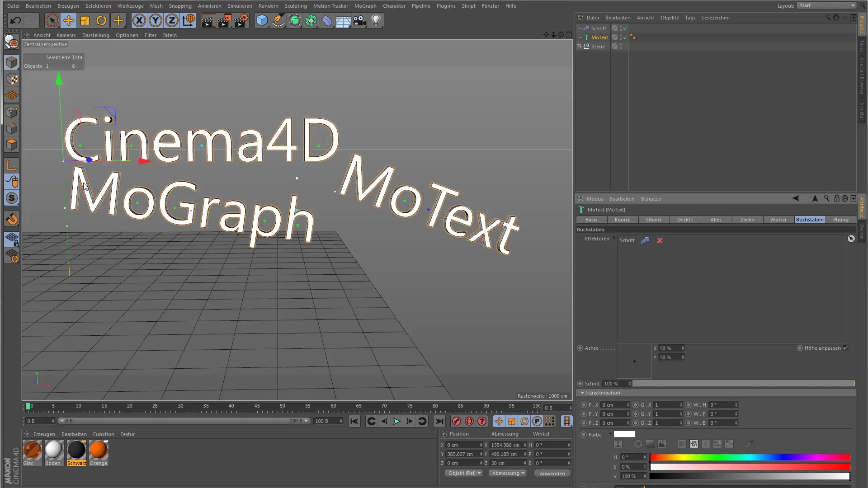
Task: Open spline pen tool icon
Action: (x=278, y=20)
